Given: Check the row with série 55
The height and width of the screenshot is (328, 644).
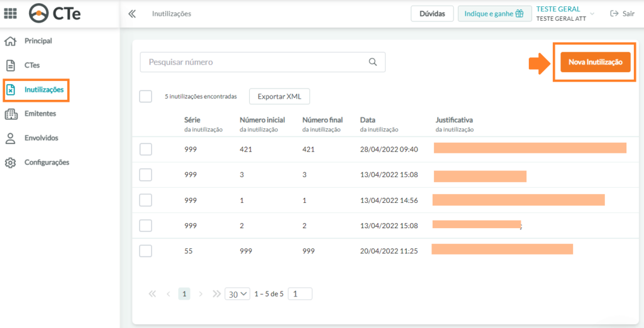Looking at the screenshot, I should point(146,251).
